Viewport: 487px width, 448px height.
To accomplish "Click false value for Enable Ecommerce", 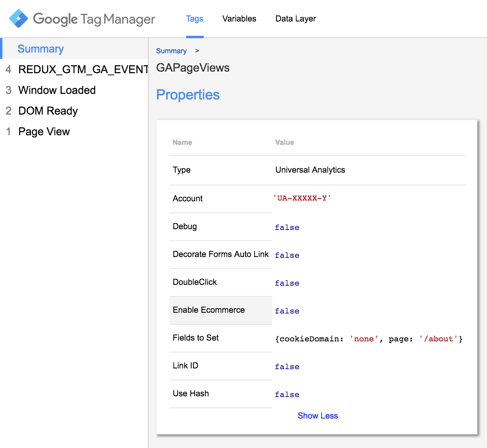I will tap(287, 311).
